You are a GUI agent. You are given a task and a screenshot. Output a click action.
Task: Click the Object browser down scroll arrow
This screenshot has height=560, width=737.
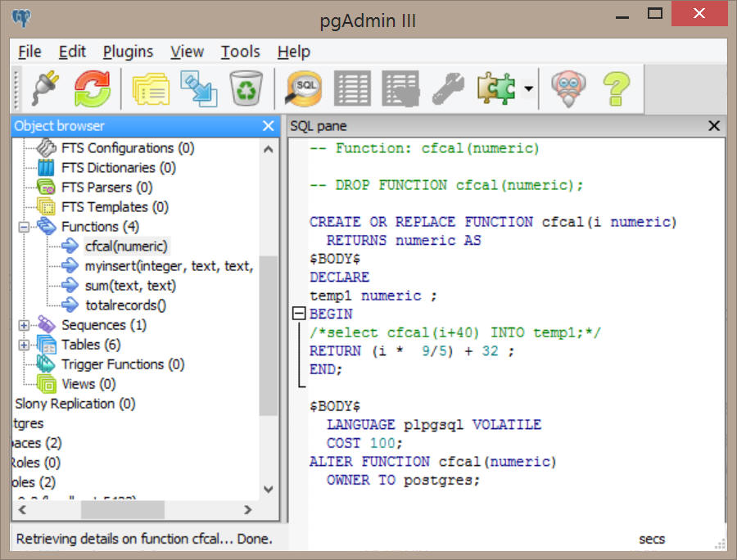click(x=269, y=489)
